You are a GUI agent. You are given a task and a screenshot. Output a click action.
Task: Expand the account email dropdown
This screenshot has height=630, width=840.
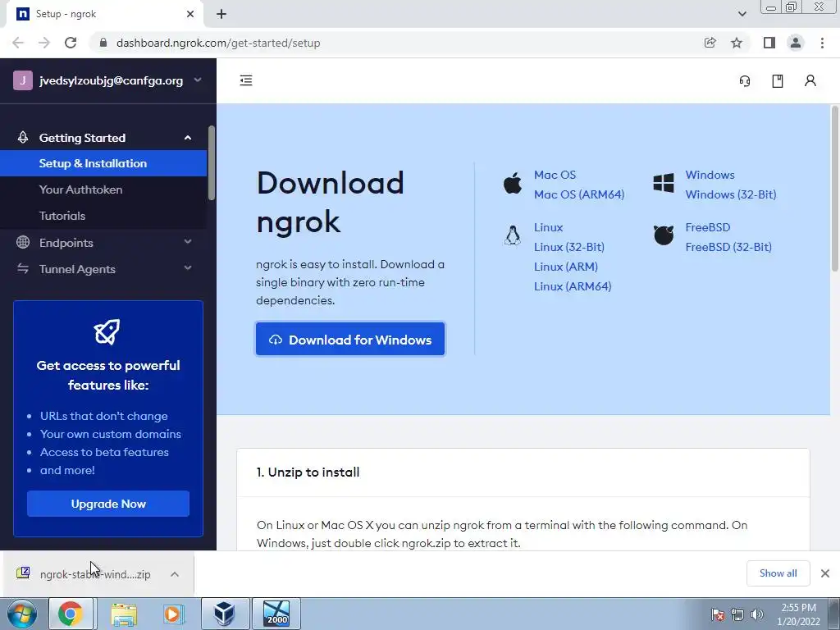(198, 80)
